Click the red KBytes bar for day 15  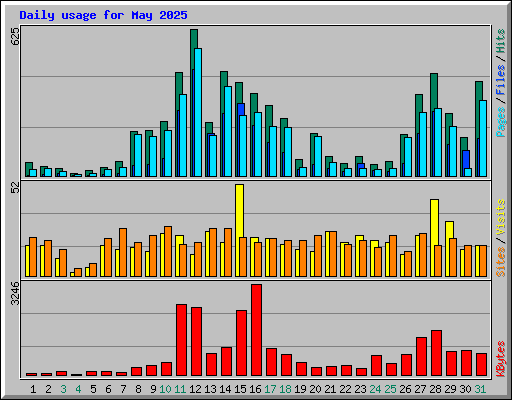pyautogui.click(x=241, y=343)
